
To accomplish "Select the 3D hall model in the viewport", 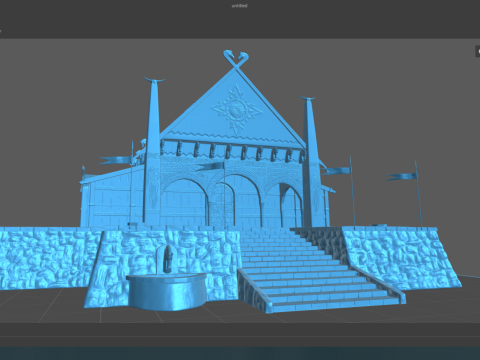I will [230, 182].
